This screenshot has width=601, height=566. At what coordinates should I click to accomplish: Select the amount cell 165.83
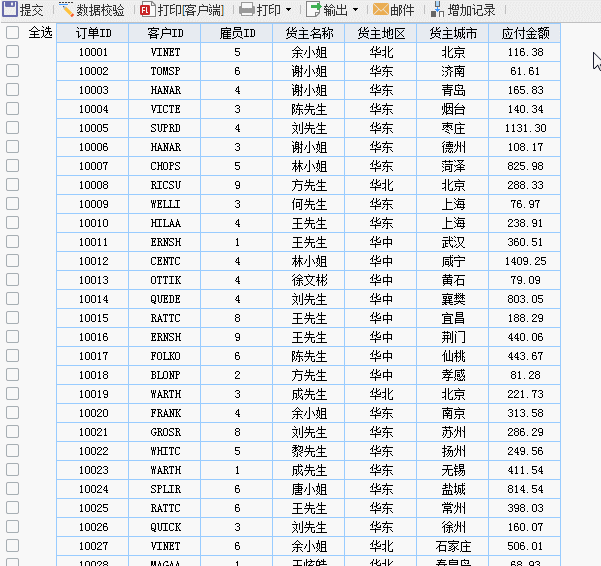coord(525,90)
